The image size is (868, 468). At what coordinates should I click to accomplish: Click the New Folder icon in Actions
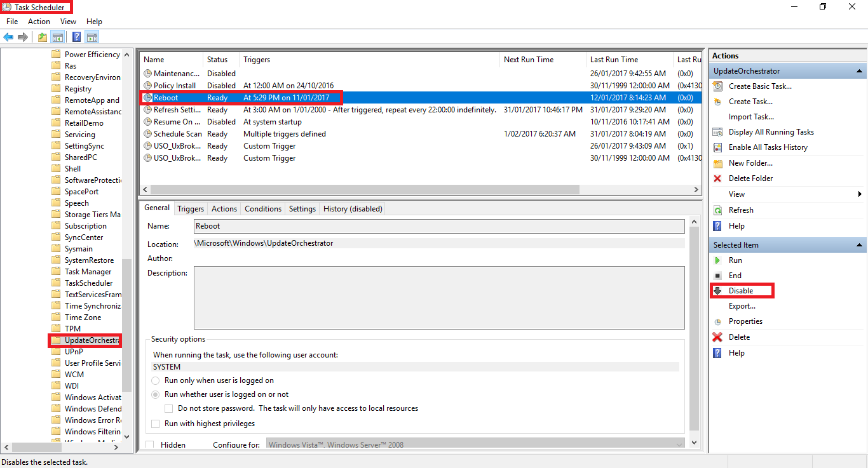pos(717,163)
